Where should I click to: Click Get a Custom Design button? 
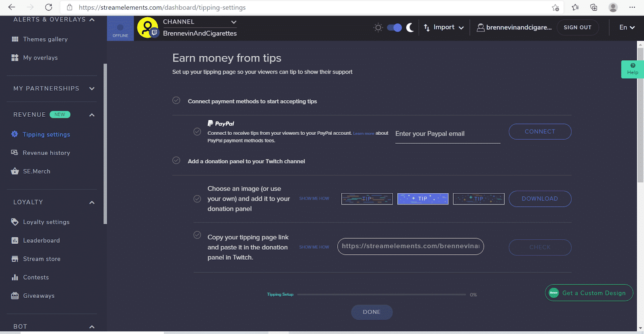589,293
